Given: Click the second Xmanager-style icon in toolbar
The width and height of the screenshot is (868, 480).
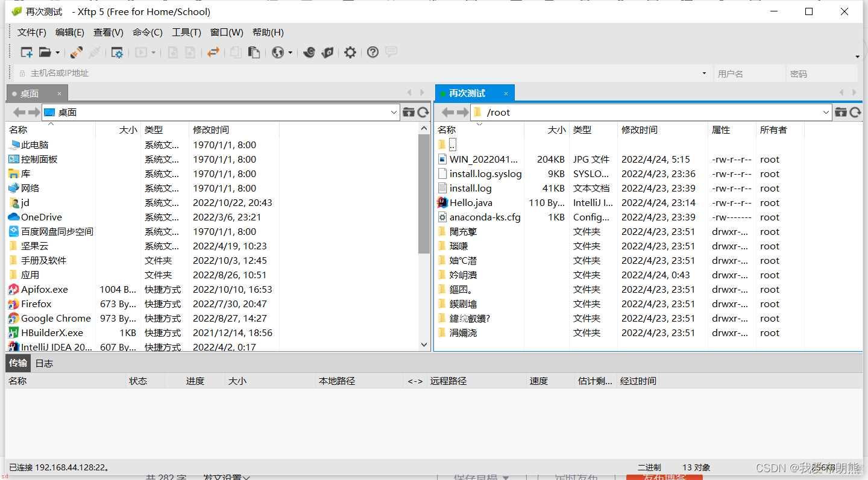Looking at the screenshot, I should click(328, 52).
